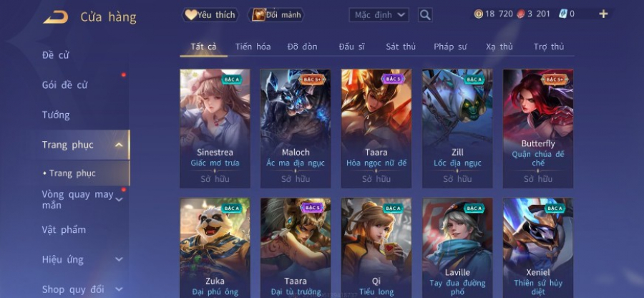Open Gói đề cử in sidebar
This screenshot has width=644, height=298.
[x=64, y=85]
